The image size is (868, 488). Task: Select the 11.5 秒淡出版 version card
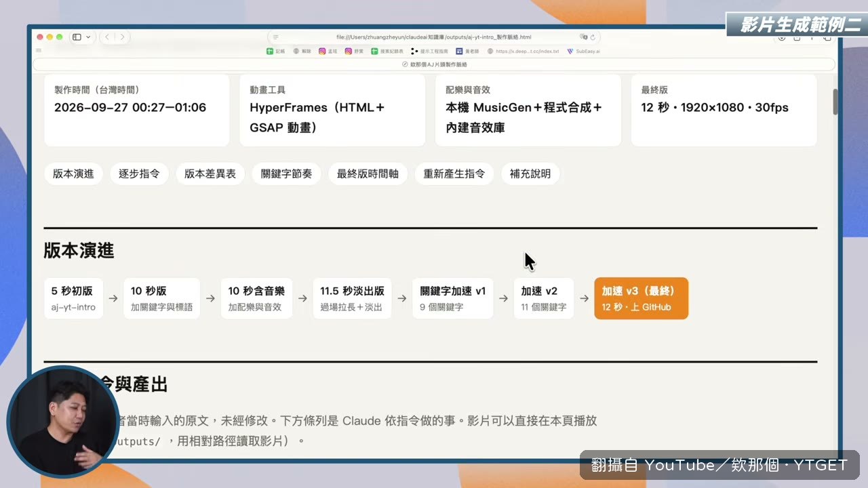[x=352, y=298]
